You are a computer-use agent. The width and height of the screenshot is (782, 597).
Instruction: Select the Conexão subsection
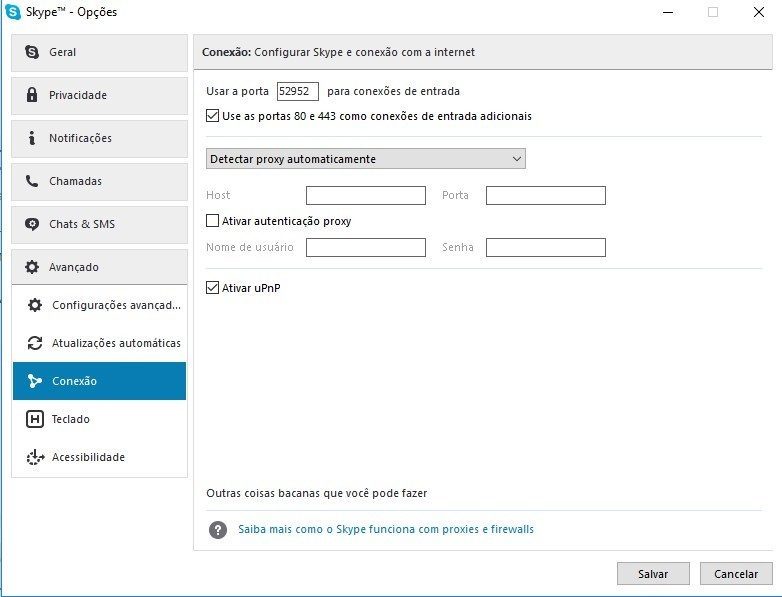point(100,381)
